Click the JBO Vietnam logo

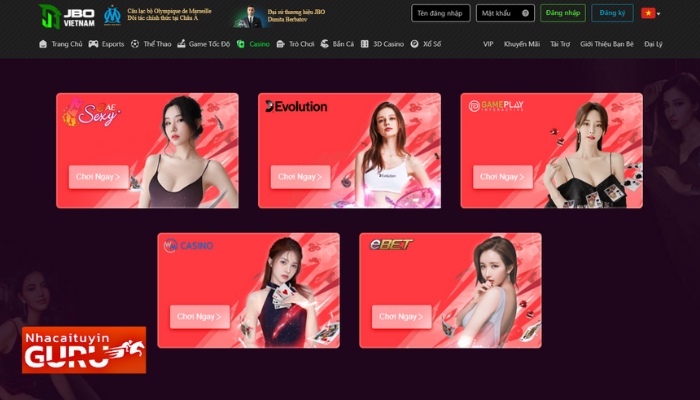tap(67, 16)
